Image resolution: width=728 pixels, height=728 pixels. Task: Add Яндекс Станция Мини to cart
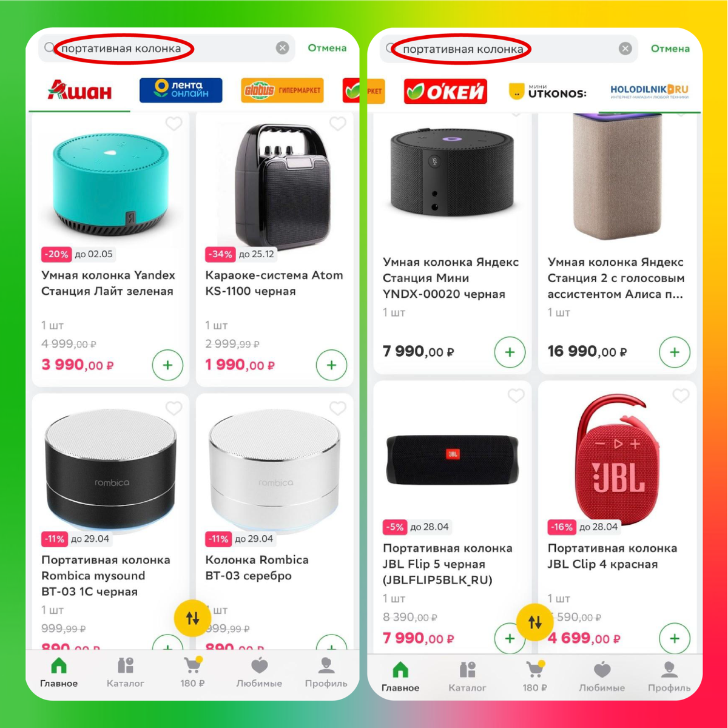point(510,352)
